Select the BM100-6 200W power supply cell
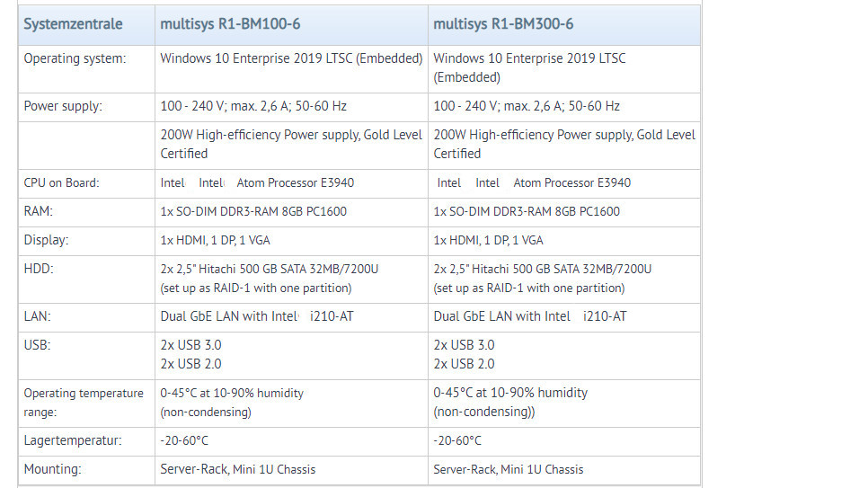 tap(291, 144)
